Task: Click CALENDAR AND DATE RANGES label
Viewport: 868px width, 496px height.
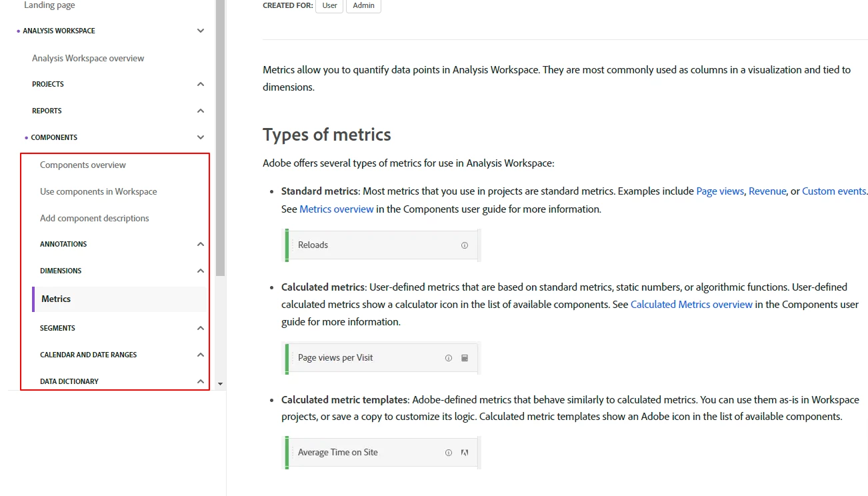Action: [89, 355]
